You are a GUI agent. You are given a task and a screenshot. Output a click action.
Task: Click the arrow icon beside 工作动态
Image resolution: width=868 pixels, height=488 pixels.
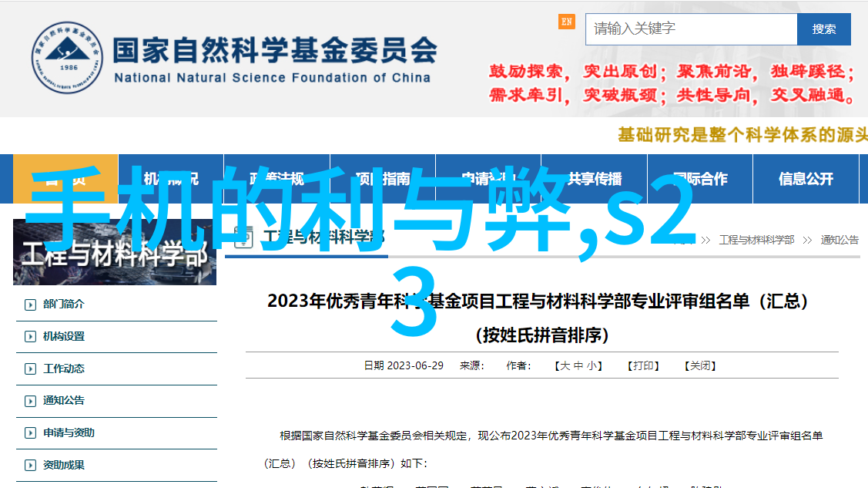[31, 369]
